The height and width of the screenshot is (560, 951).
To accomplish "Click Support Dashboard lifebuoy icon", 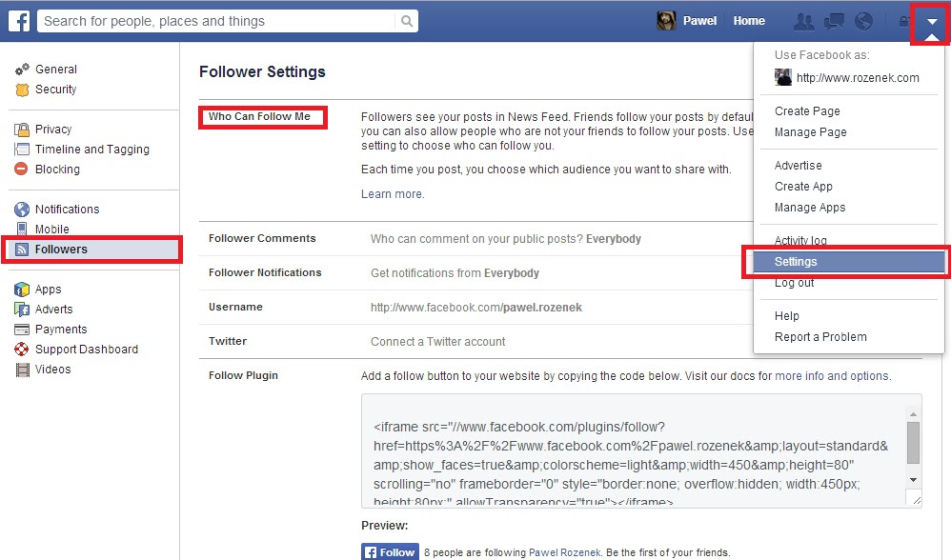I will [x=22, y=350].
